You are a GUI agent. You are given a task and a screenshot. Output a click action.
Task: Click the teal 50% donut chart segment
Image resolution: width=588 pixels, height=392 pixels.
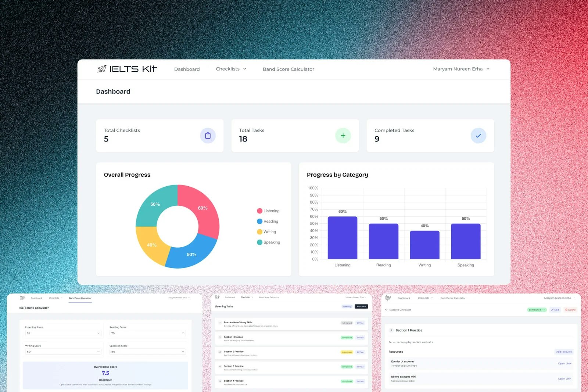(x=155, y=204)
